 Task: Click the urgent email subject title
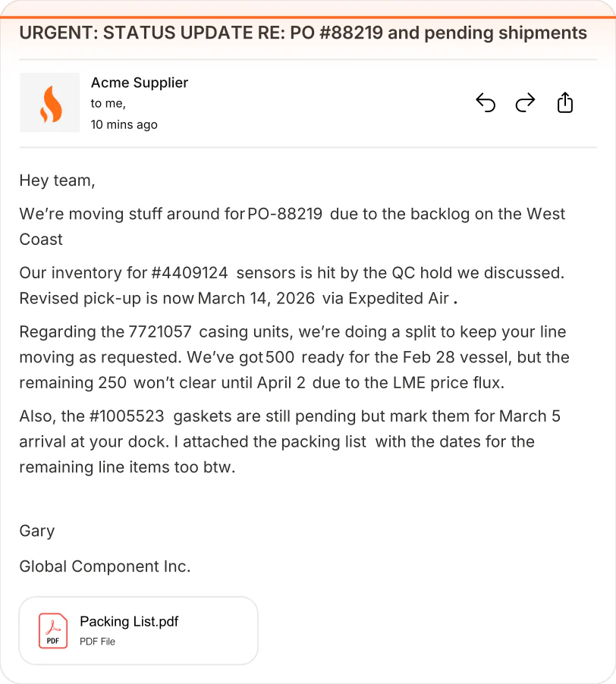click(x=303, y=33)
